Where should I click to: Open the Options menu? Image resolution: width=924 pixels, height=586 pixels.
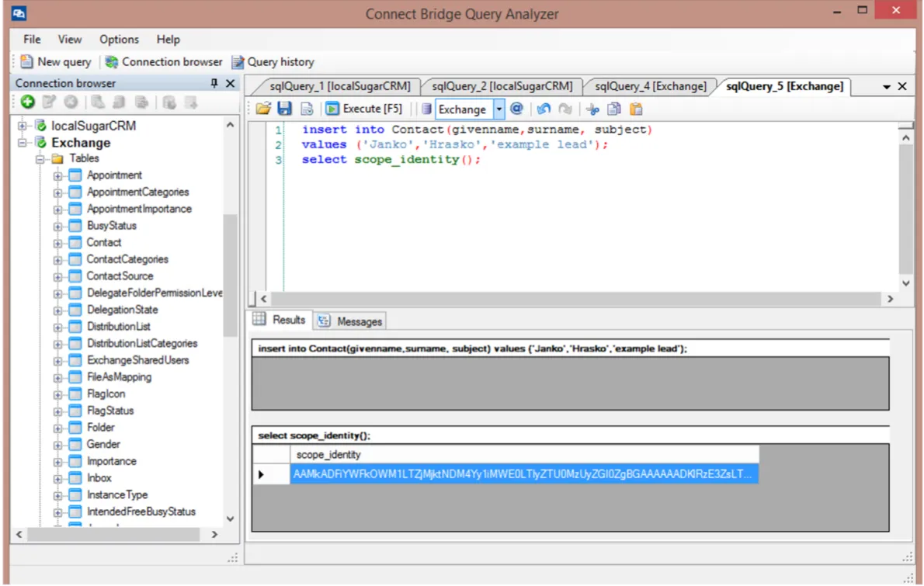pos(119,40)
